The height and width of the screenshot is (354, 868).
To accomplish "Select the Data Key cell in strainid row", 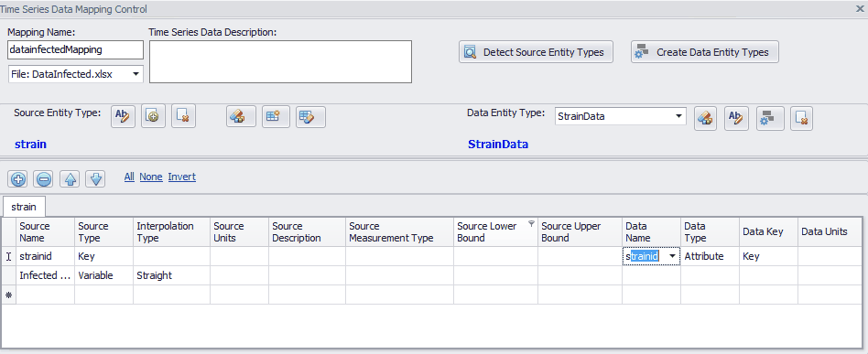I will tap(769, 256).
